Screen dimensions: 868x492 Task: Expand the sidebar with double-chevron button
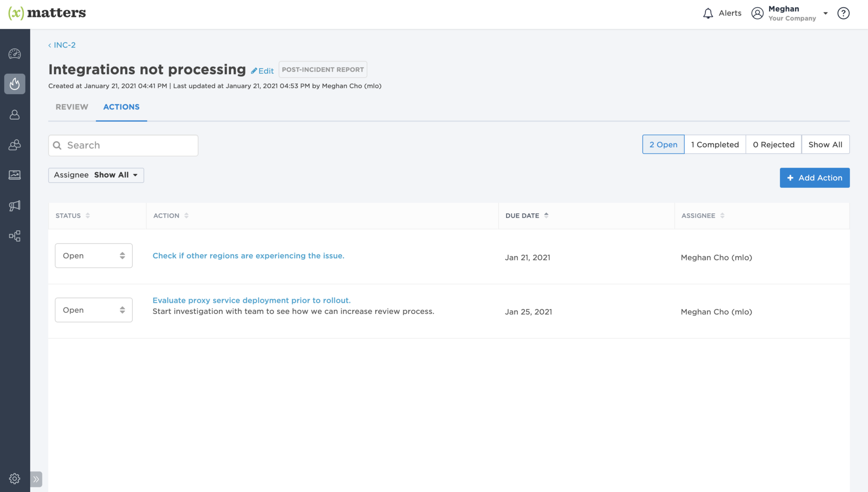[36, 479]
